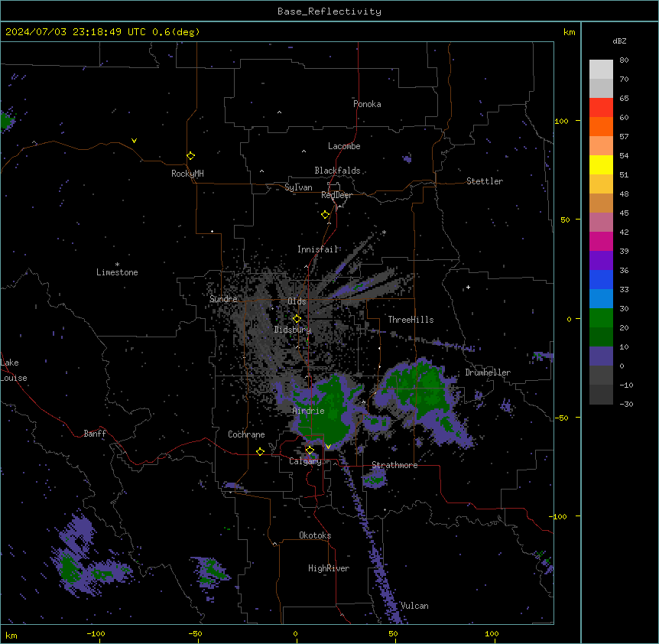
Task: Select the Didsbury label
Action: (x=293, y=330)
